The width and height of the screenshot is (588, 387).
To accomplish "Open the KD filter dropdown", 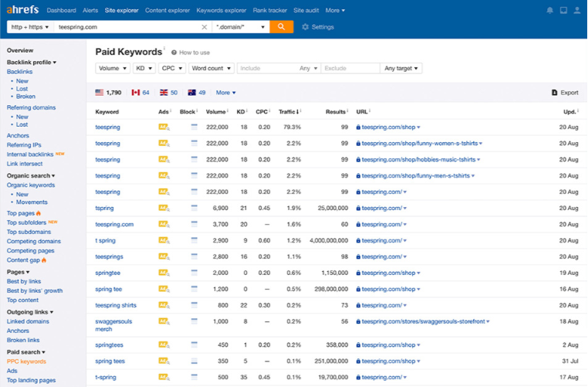I will tap(144, 68).
